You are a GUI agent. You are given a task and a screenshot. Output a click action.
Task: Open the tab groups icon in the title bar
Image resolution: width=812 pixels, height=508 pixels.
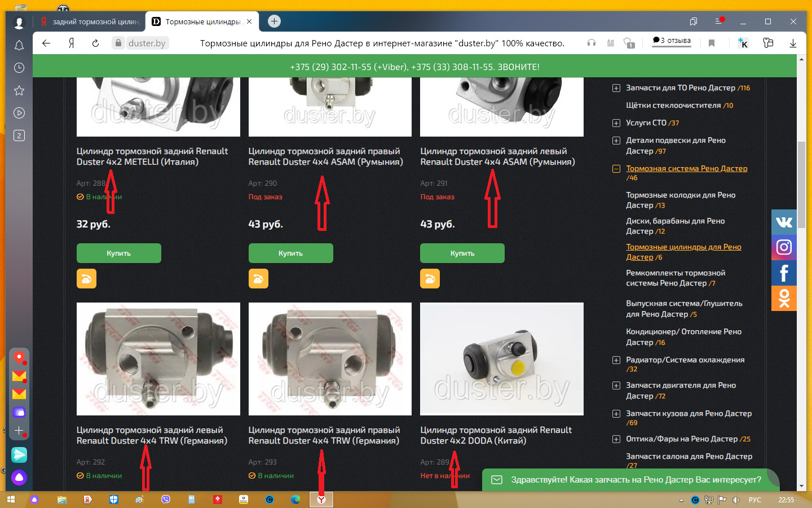(x=694, y=21)
